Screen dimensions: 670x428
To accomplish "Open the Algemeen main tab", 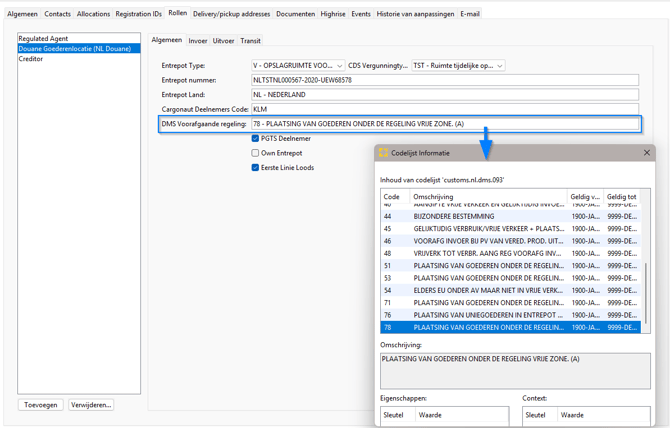I will point(22,14).
